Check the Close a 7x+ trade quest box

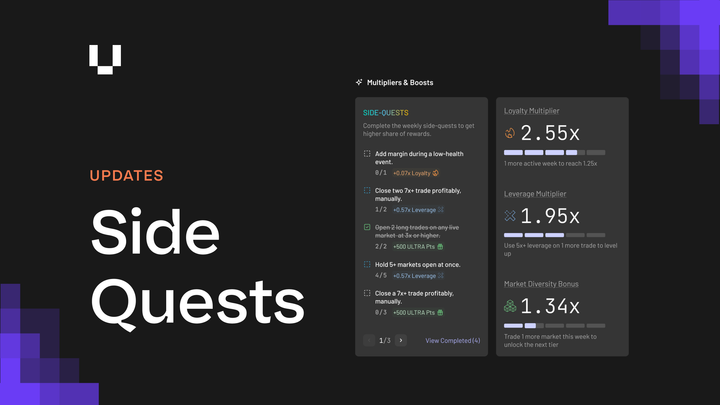pos(367,293)
